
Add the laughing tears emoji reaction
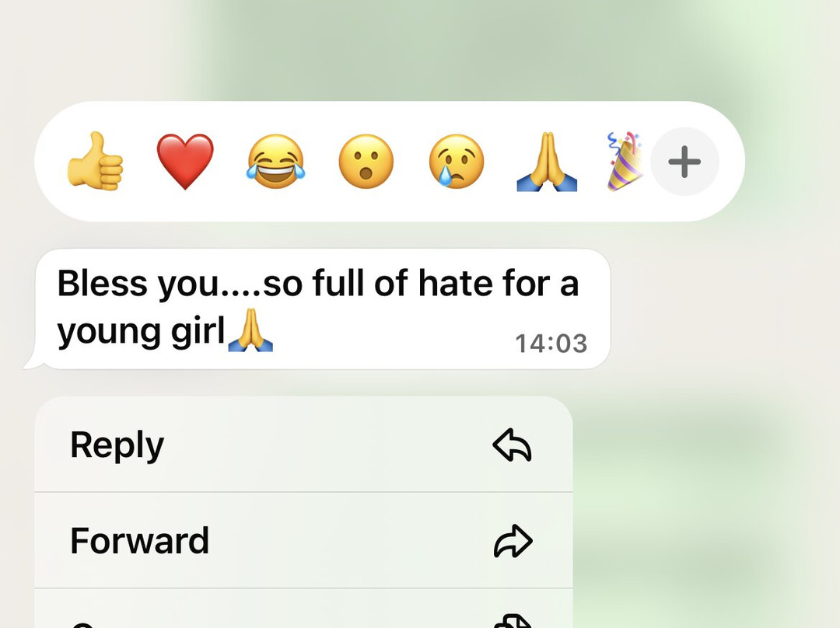(x=275, y=162)
